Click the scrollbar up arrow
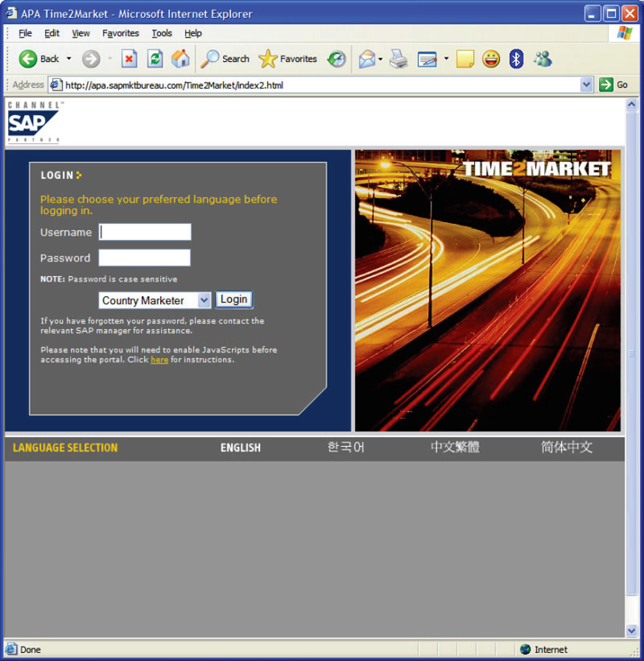644x661 pixels. click(631, 104)
